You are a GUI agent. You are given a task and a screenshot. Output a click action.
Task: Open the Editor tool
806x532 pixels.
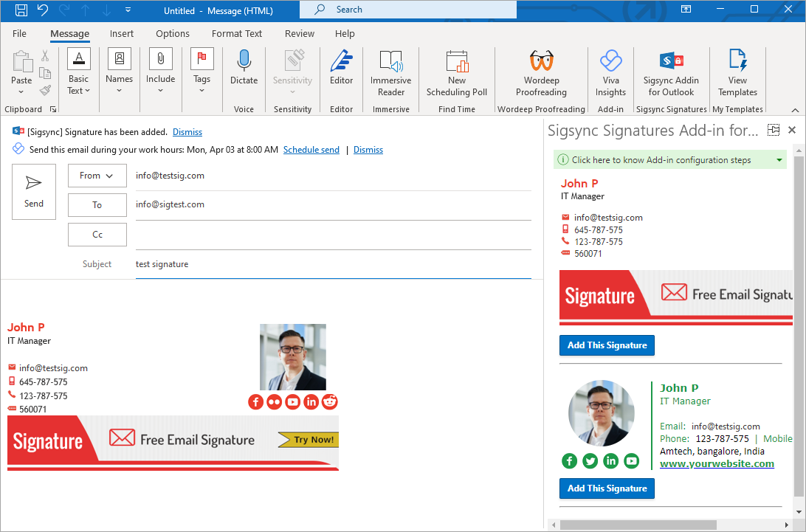coord(341,72)
